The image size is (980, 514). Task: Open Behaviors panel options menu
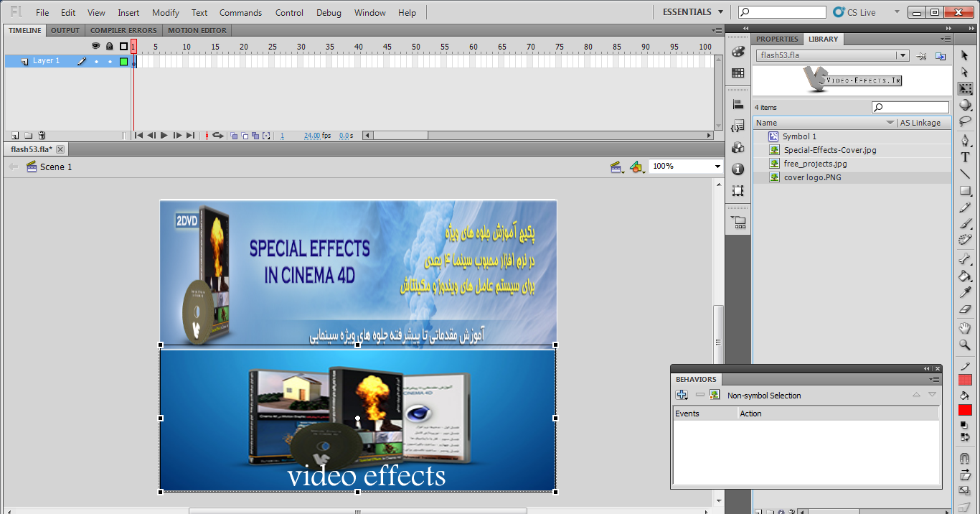(934, 379)
